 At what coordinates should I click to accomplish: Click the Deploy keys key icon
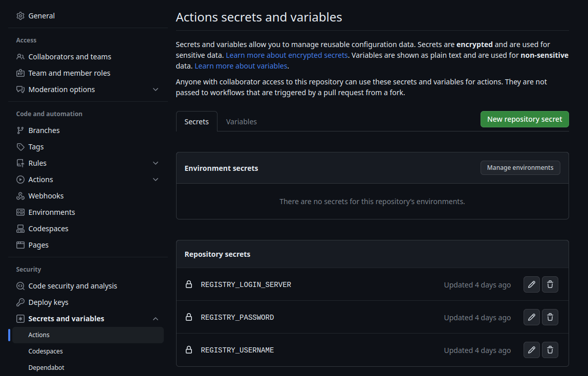click(20, 302)
